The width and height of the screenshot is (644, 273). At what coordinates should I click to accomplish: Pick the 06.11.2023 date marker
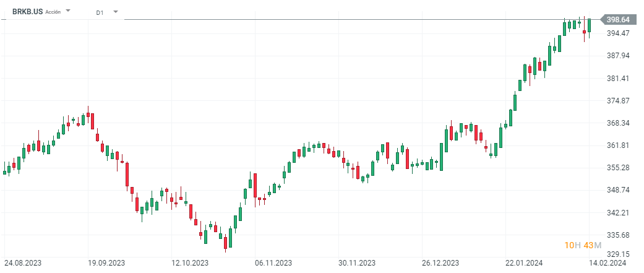click(273, 263)
